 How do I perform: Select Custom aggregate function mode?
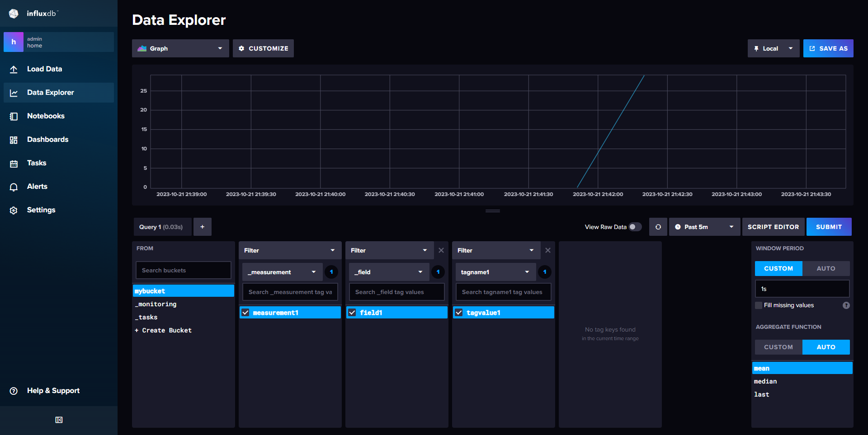[778, 347]
